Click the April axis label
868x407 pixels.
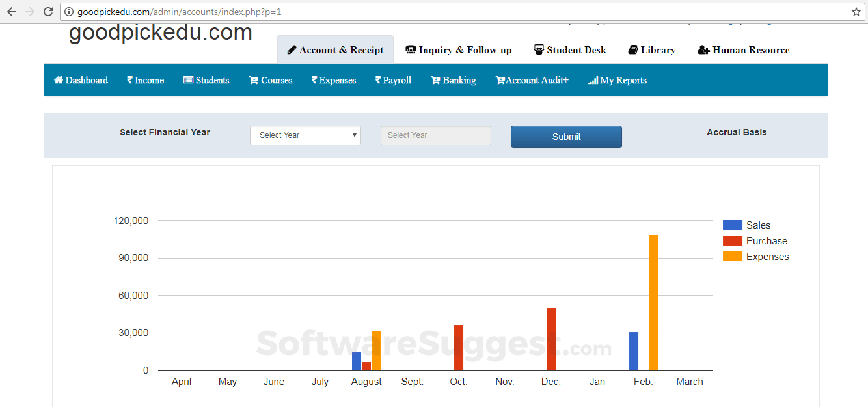(182, 382)
